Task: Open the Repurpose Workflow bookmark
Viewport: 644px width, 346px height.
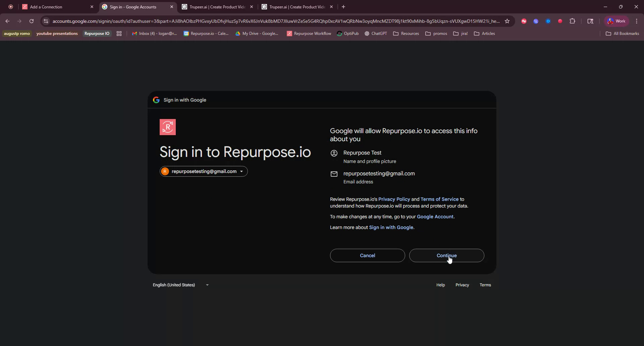Action: (x=309, y=34)
